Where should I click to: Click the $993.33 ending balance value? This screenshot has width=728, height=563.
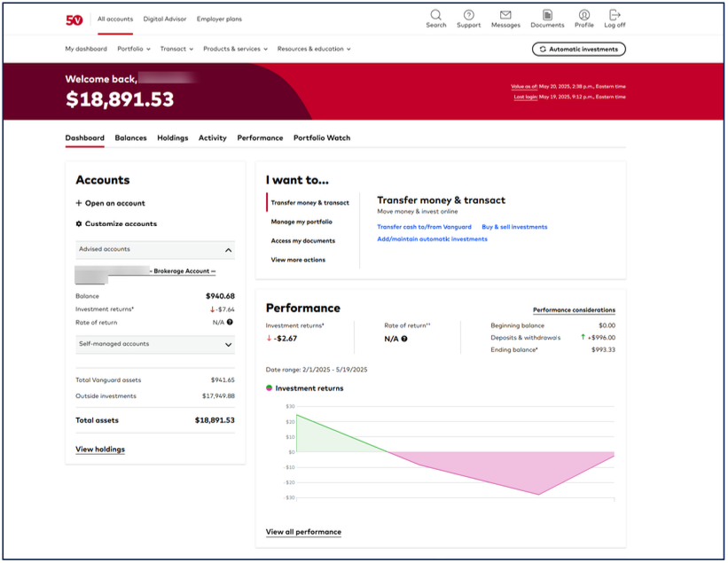click(603, 350)
